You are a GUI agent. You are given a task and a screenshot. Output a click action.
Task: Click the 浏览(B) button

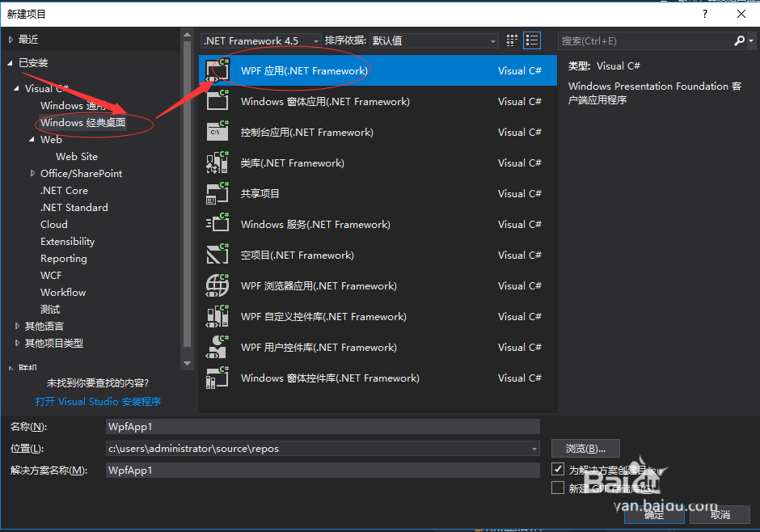point(585,448)
